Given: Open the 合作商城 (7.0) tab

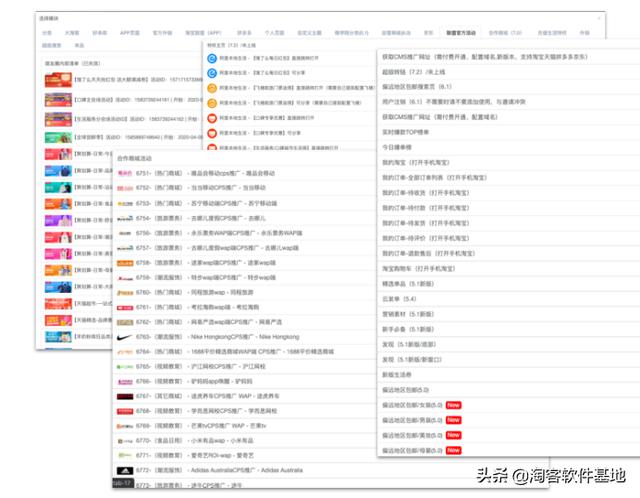Looking at the screenshot, I should (505, 33).
